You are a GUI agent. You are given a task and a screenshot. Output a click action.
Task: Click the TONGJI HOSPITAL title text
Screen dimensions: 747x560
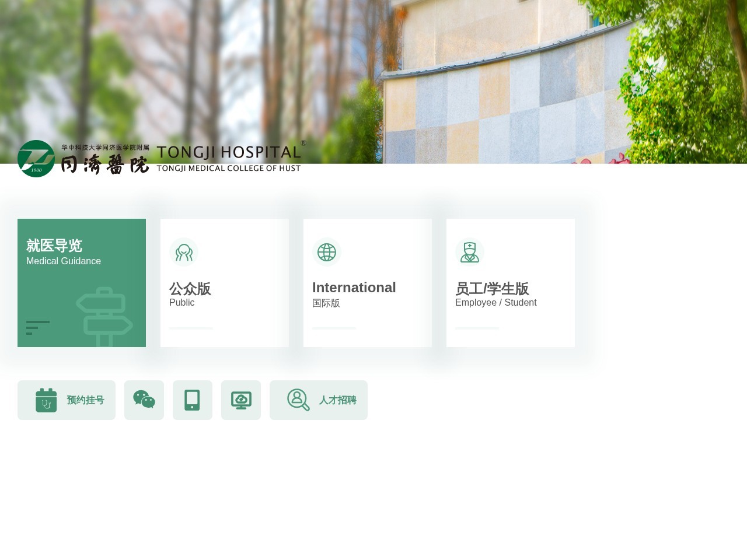[229, 152]
